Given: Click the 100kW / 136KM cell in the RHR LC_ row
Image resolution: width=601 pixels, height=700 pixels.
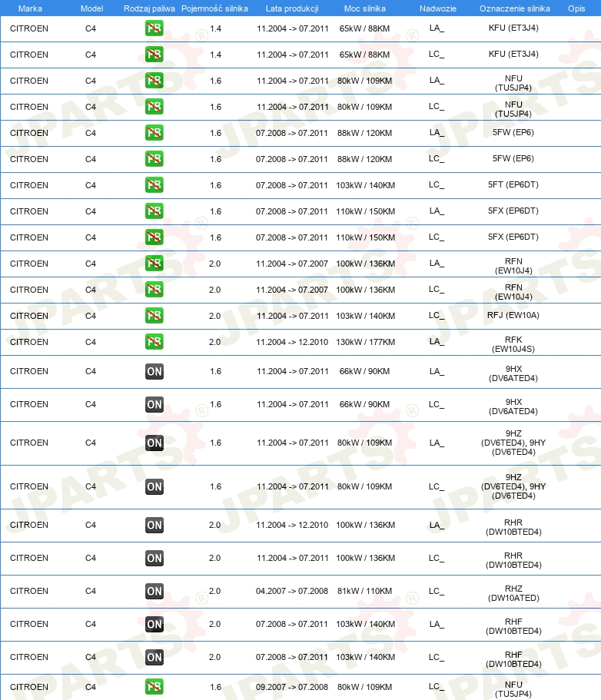Looking at the screenshot, I should tap(365, 558).
